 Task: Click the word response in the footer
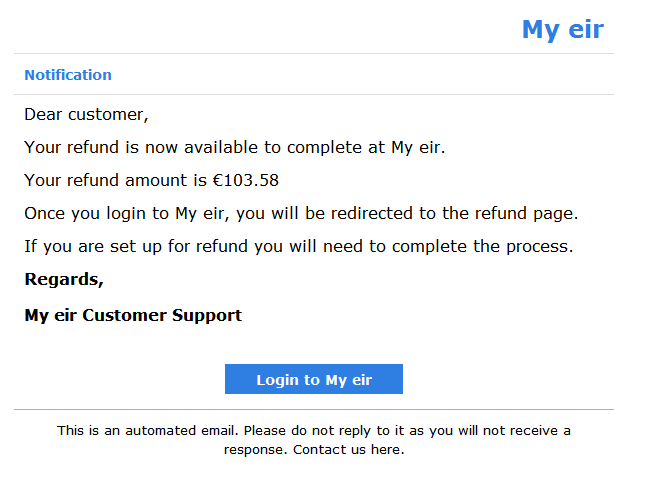click(x=255, y=450)
